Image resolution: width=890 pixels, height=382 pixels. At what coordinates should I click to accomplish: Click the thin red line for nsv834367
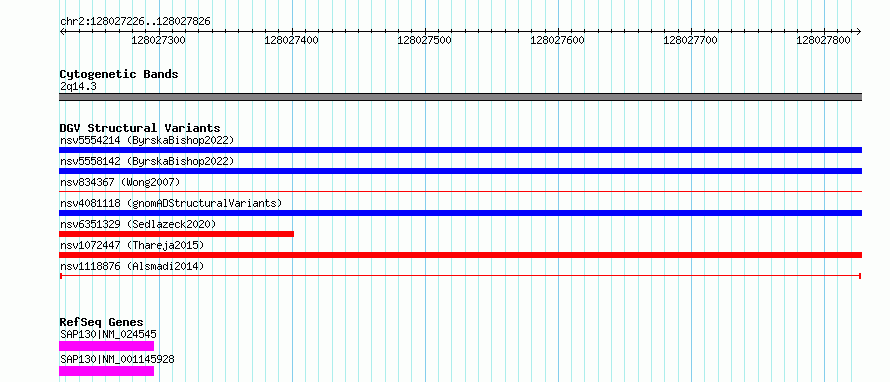click(460, 192)
